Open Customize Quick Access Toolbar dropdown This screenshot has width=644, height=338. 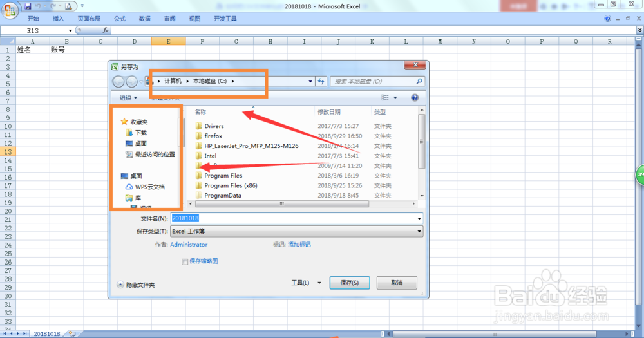tap(82, 6)
